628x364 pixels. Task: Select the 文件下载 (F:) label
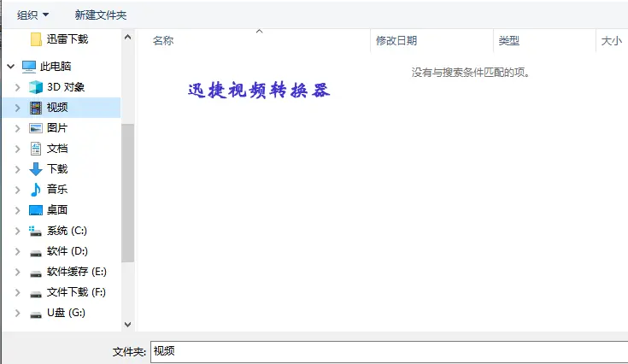(x=76, y=292)
